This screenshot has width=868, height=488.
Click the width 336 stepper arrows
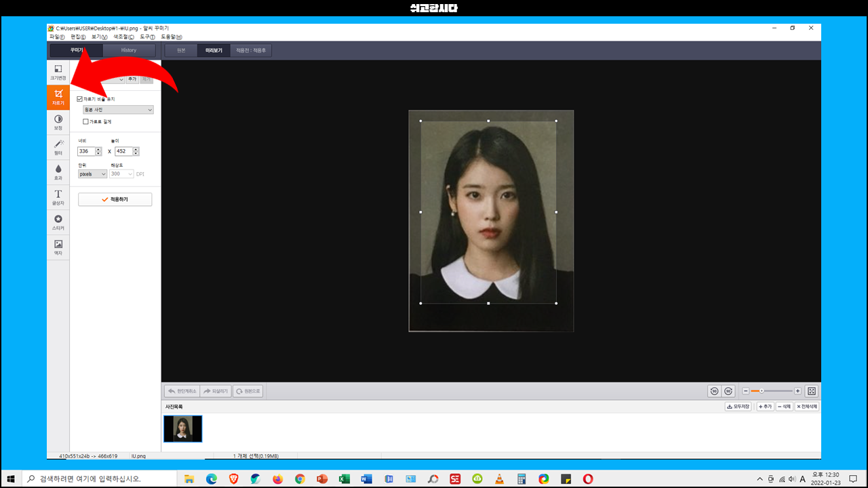coord(100,151)
